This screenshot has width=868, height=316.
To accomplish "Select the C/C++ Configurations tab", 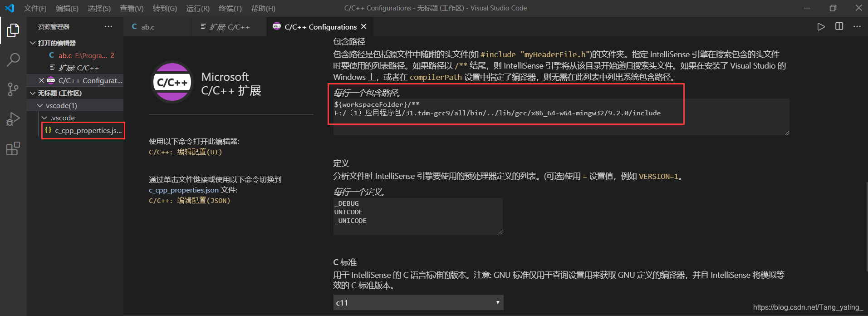I will point(320,27).
